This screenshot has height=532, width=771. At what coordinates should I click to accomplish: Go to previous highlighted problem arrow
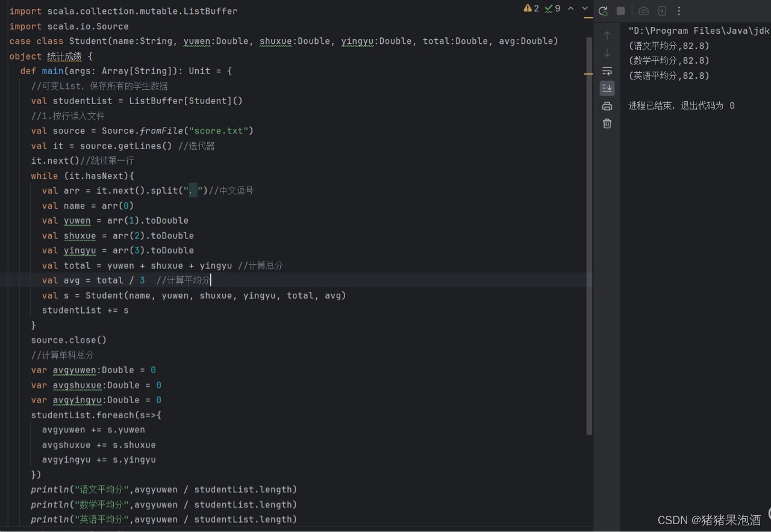[571, 8]
